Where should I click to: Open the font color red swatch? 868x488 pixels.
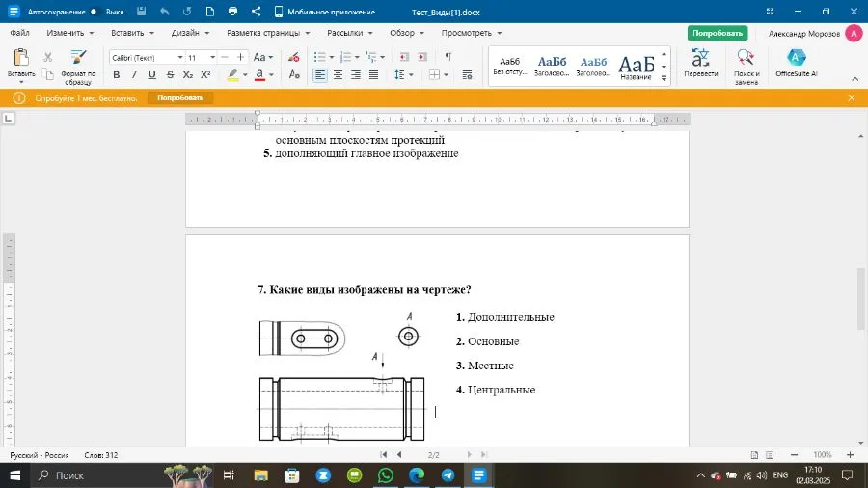click(x=261, y=75)
